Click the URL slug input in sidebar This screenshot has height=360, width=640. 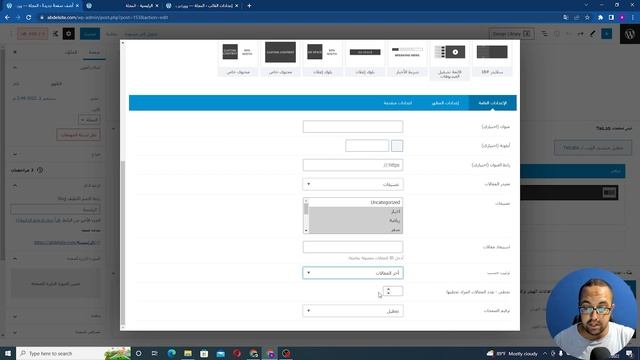tap(56, 209)
